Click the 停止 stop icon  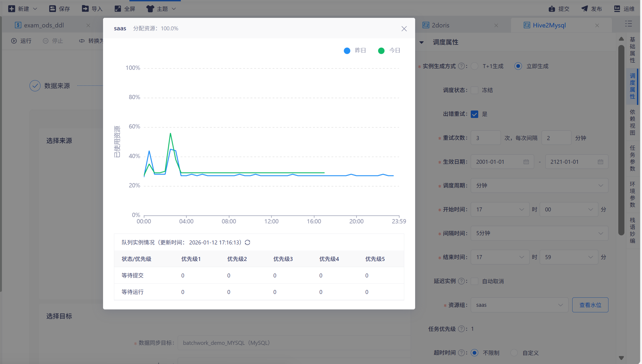[x=46, y=41]
